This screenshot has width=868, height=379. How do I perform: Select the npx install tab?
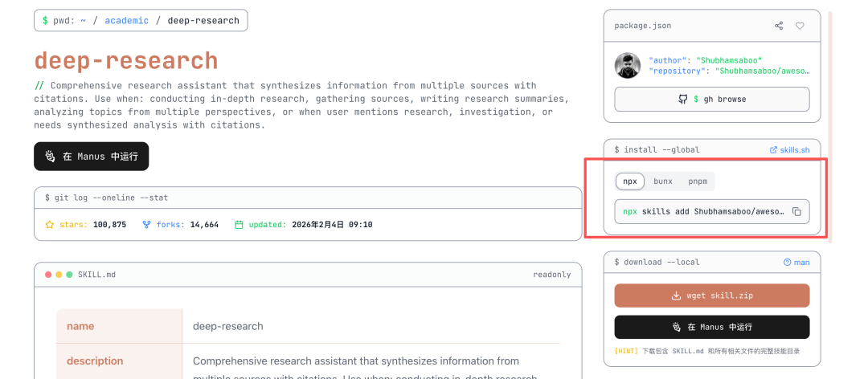[630, 181]
